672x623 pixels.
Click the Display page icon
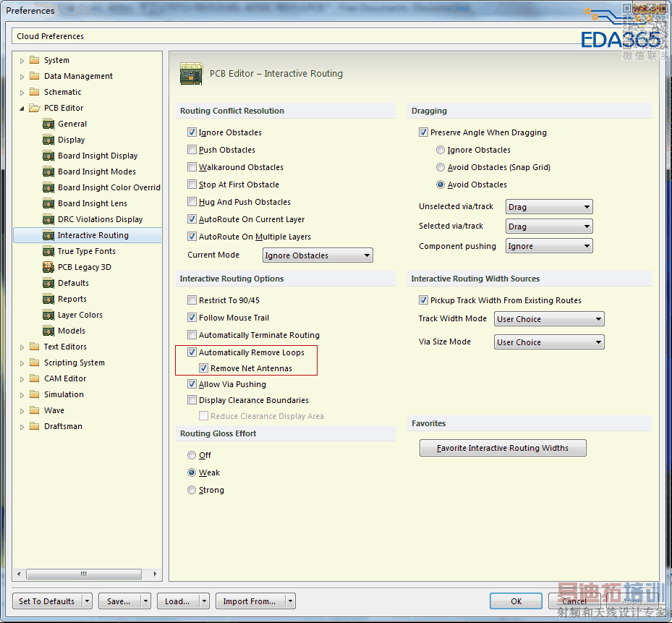pos(48,140)
